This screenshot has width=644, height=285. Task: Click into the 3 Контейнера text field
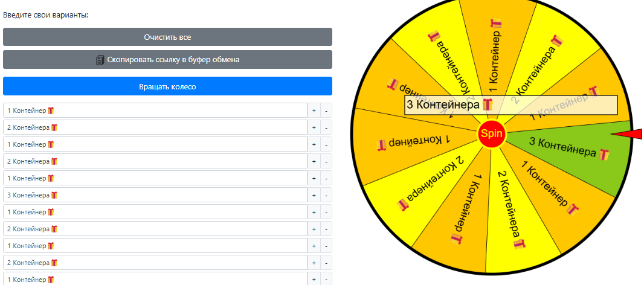coord(155,195)
